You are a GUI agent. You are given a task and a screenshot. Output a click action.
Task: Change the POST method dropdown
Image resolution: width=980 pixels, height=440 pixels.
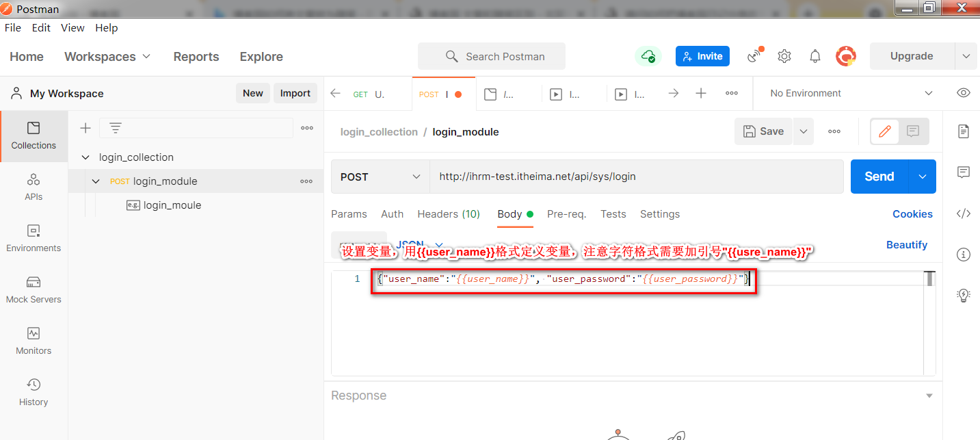click(x=380, y=177)
